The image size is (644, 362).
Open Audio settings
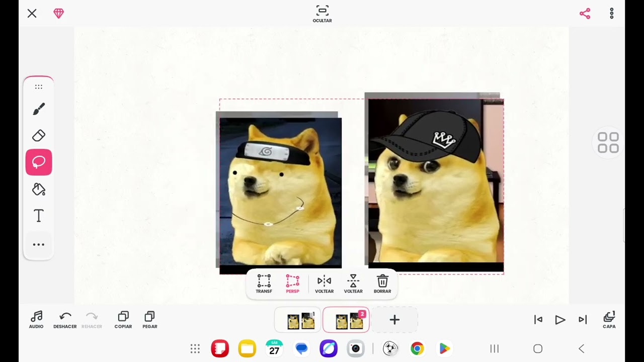coord(36,320)
